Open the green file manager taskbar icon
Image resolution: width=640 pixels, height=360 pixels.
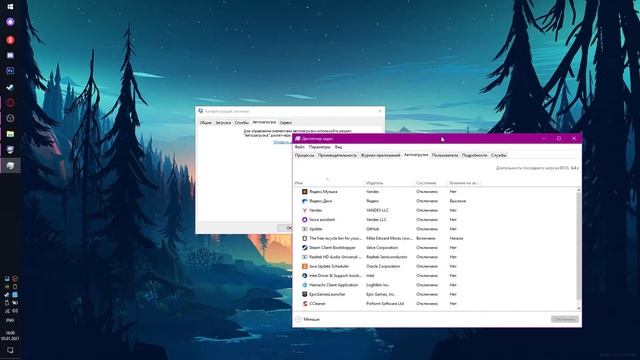pyautogui.click(x=10, y=134)
